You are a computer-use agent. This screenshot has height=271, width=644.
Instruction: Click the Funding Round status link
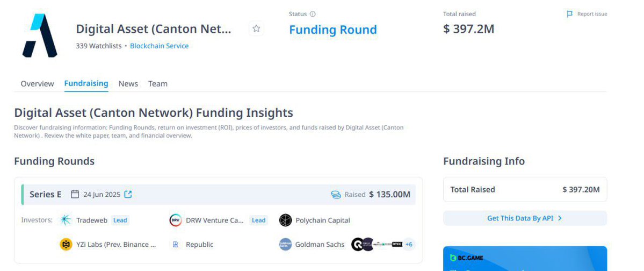tap(332, 30)
